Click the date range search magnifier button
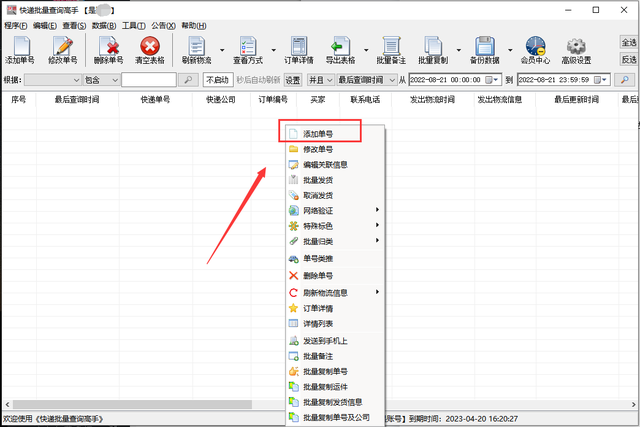Viewport: 640px width, 427px height. point(624,80)
